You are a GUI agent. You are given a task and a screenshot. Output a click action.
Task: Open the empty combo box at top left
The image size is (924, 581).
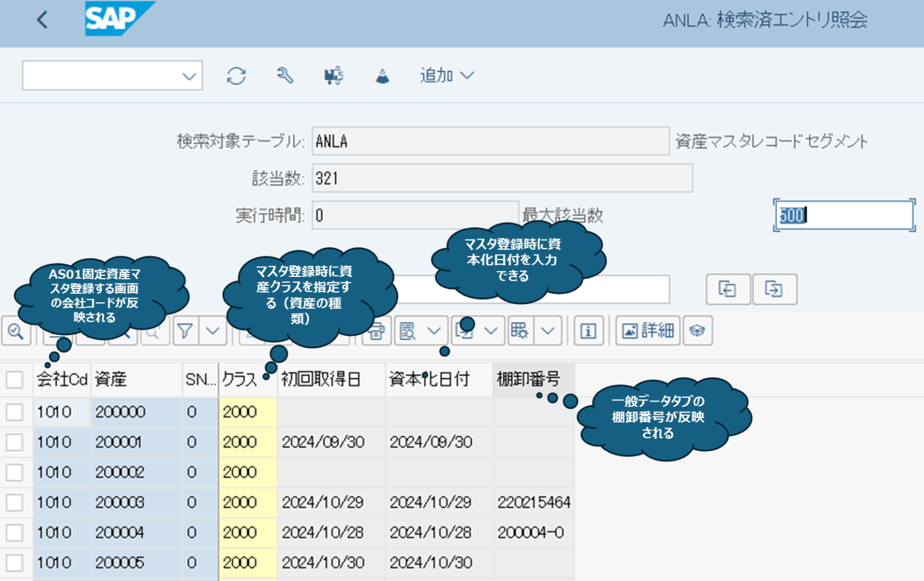[112, 76]
